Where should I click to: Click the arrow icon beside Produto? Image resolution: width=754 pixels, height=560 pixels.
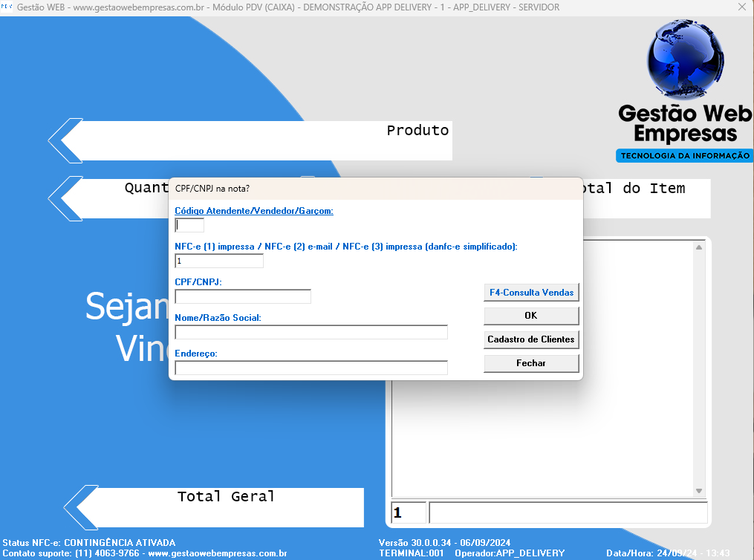[x=64, y=140]
